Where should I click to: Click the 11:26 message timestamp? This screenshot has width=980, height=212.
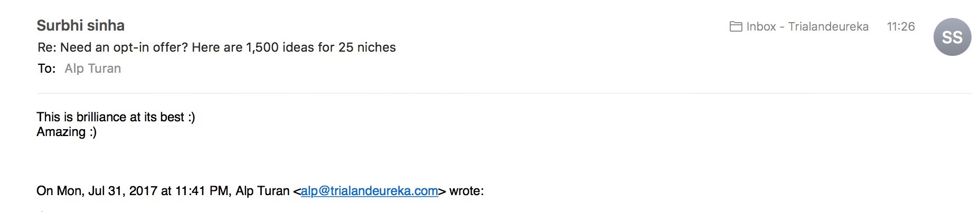click(x=901, y=26)
